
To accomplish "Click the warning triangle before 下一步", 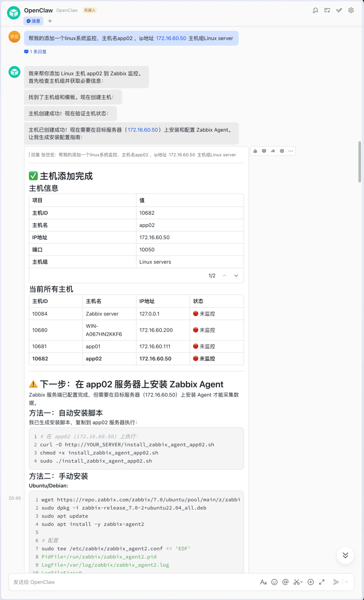I will 33,384.
